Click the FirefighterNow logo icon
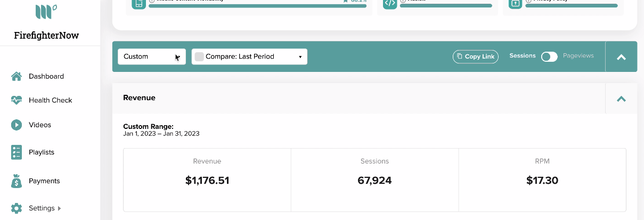This screenshot has width=644, height=220. tap(46, 12)
